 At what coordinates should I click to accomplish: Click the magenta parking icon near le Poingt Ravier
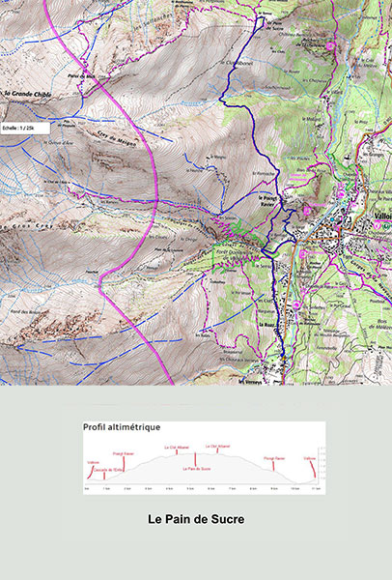tap(307, 211)
